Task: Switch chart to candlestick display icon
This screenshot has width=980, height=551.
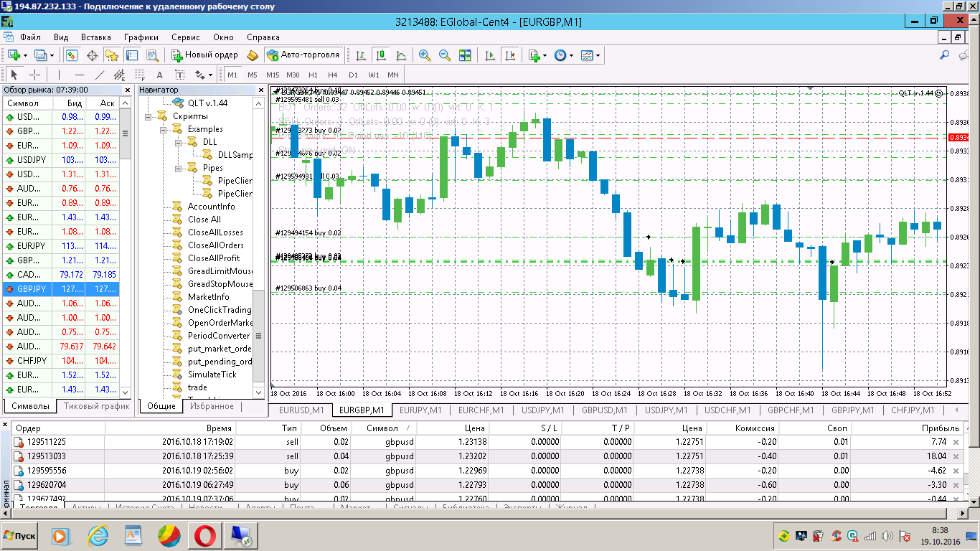Action: click(x=380, y=55)
